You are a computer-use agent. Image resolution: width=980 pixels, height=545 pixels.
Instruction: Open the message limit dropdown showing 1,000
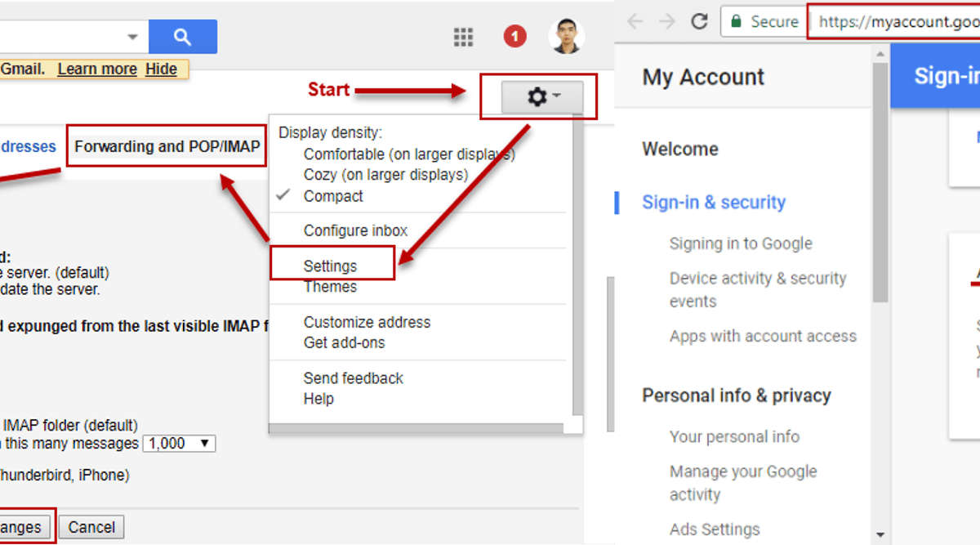point(179,443)
